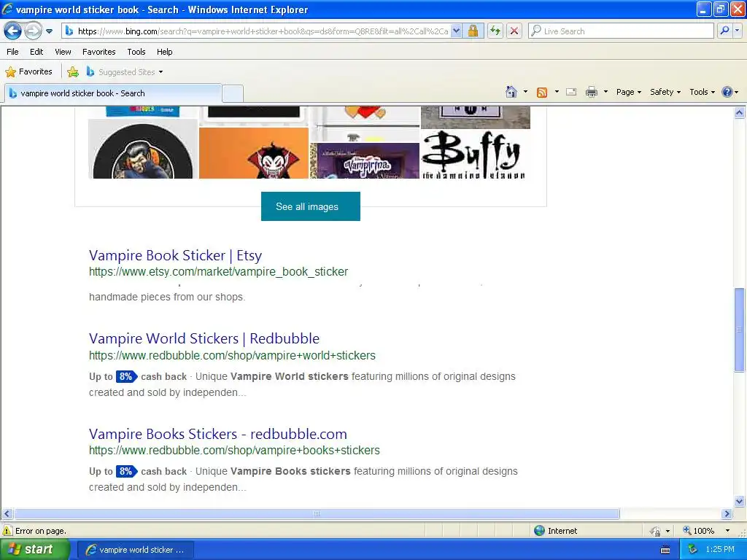
Task: Click the etsy.com vampire_book_sticker URL
Action: click(x=218, y=272)
